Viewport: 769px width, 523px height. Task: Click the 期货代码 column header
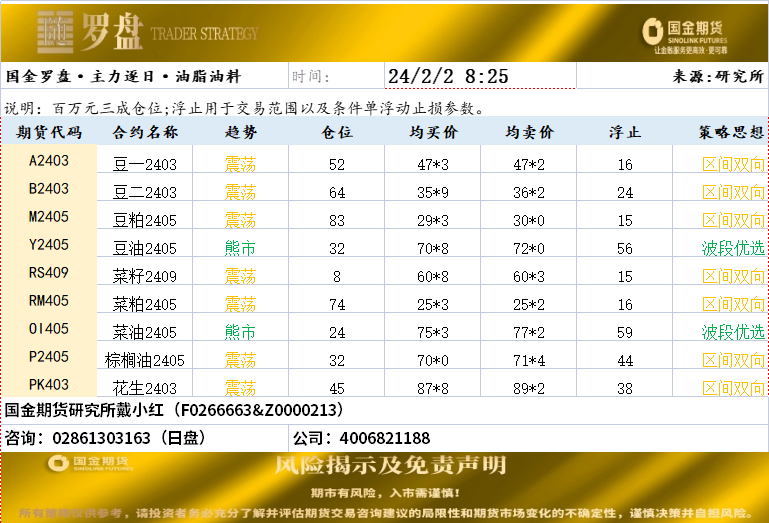pyautogui.click(x=49, y=132)
